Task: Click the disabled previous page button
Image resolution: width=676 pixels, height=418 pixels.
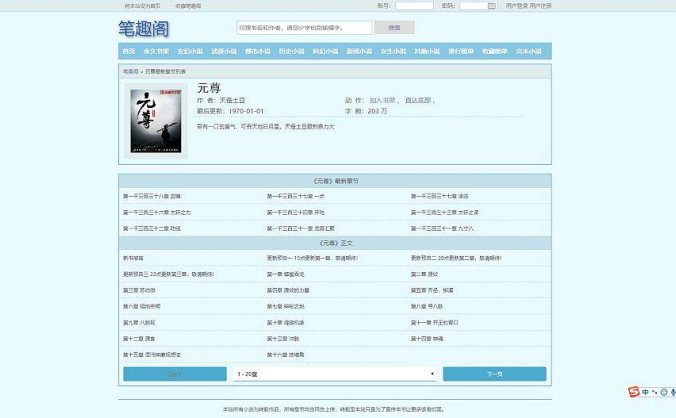Action: coord(175,374)
